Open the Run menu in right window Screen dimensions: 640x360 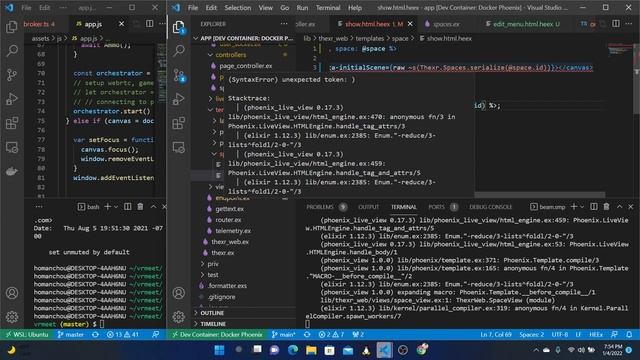tap(302, 8)
